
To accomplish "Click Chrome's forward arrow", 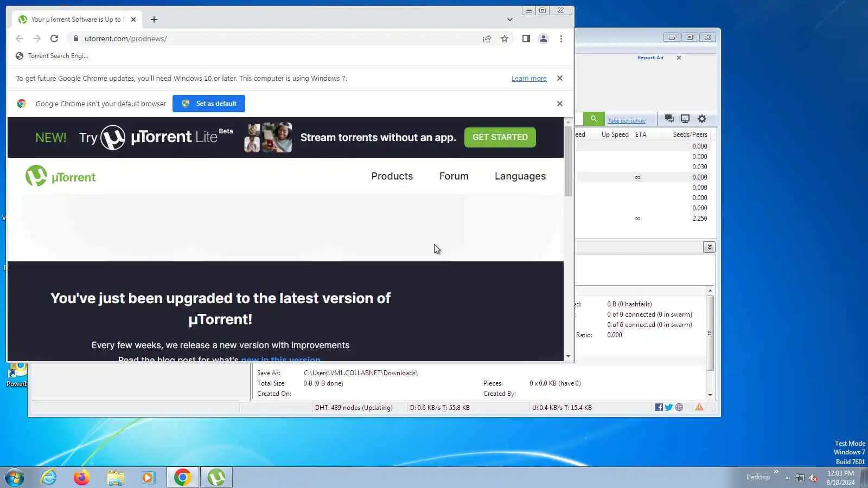I will [x=37, y=38].
